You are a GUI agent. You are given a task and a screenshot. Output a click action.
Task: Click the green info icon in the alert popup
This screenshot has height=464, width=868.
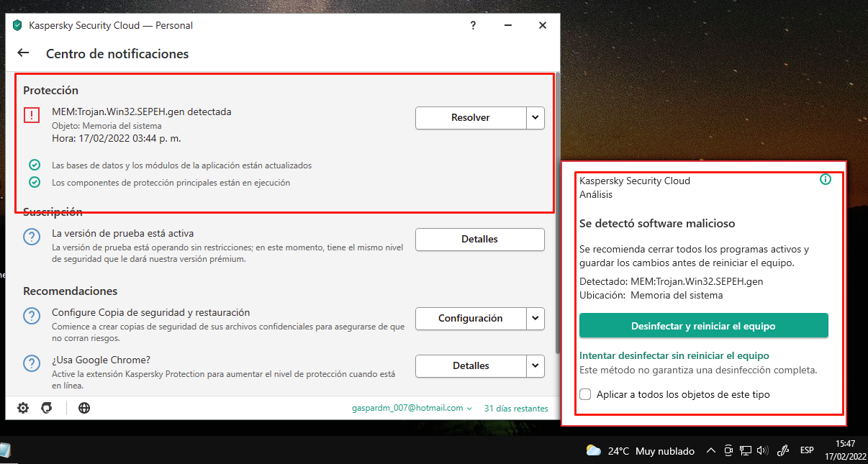[826, 179]
